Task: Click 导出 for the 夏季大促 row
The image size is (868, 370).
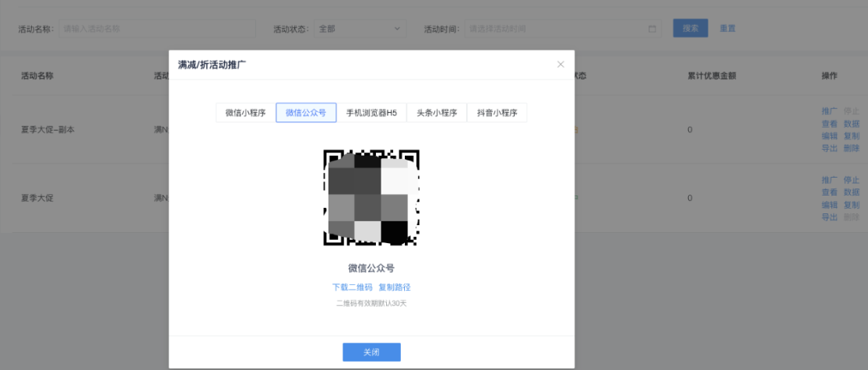Action: coord(829,217)
